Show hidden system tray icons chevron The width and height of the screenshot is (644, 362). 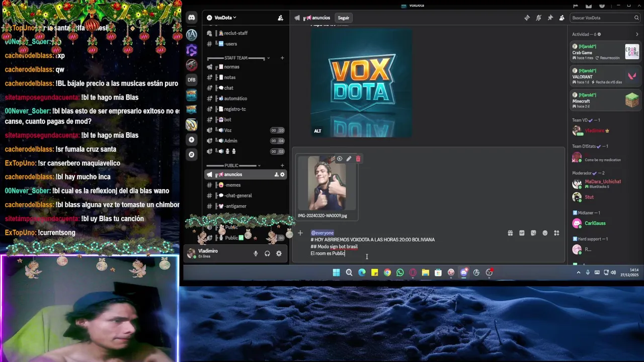tap(579, 273)
